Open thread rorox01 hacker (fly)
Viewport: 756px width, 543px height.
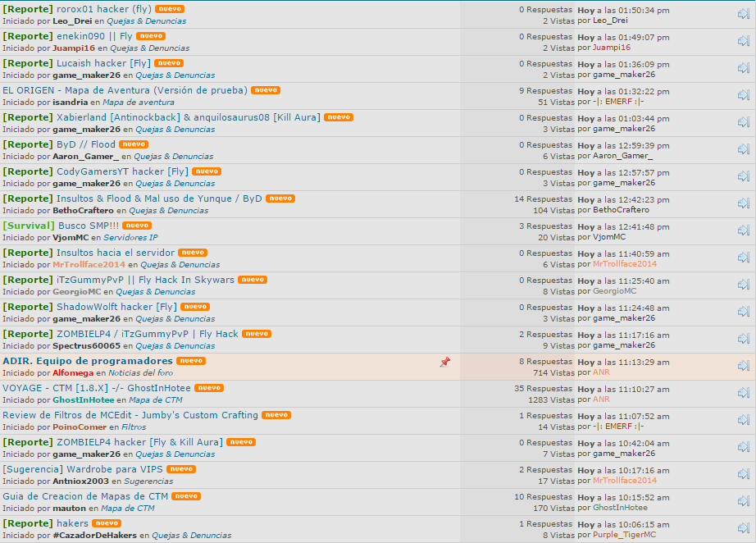click(103, 9)
